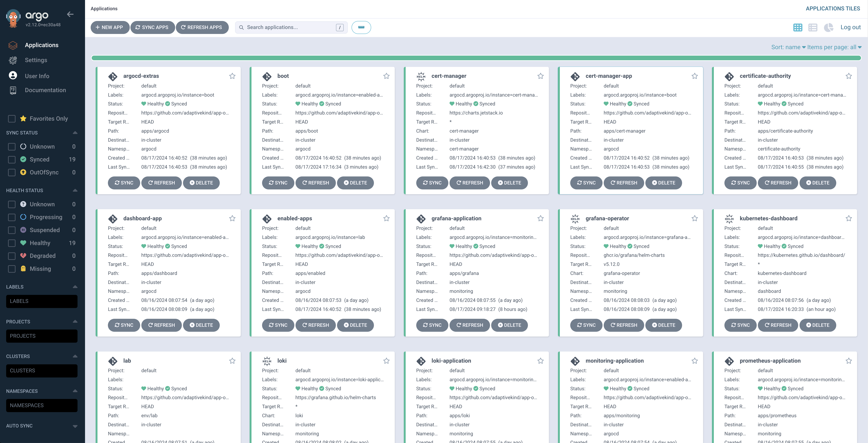The height and width of the screenshot is (443, 868).
Task: Refresh the grafana-operator application
Action: 624,325
